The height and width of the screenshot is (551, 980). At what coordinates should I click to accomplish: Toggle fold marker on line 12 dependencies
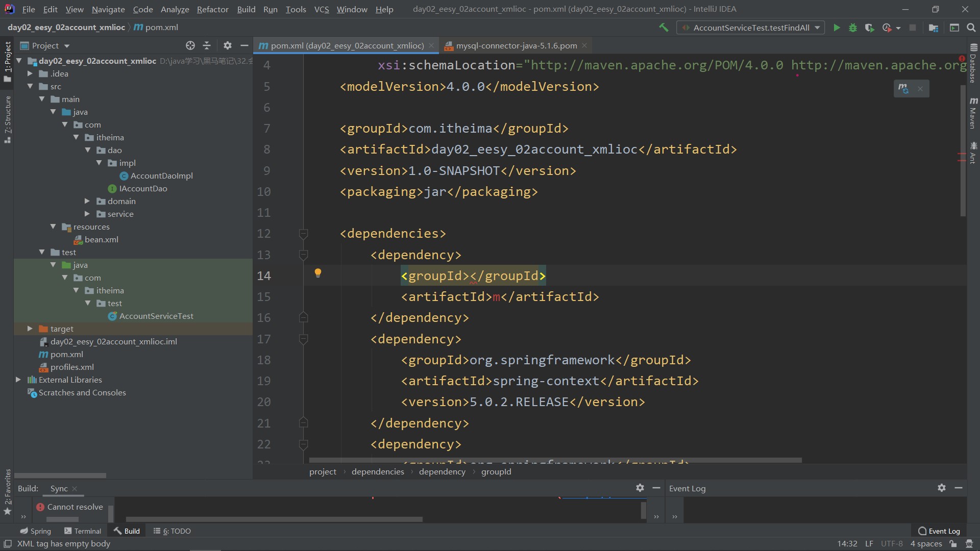(x=303, y=234)
